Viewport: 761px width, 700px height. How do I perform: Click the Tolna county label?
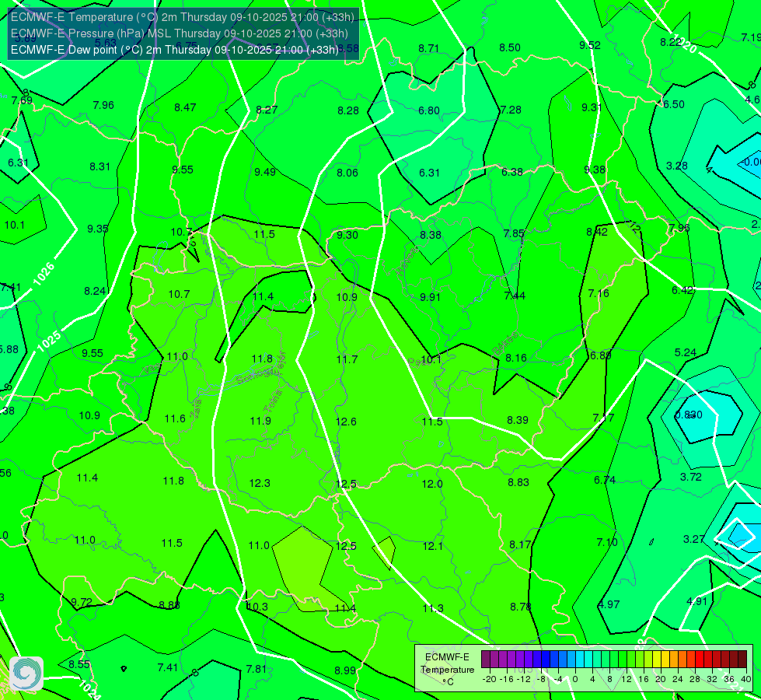point(272,401)
